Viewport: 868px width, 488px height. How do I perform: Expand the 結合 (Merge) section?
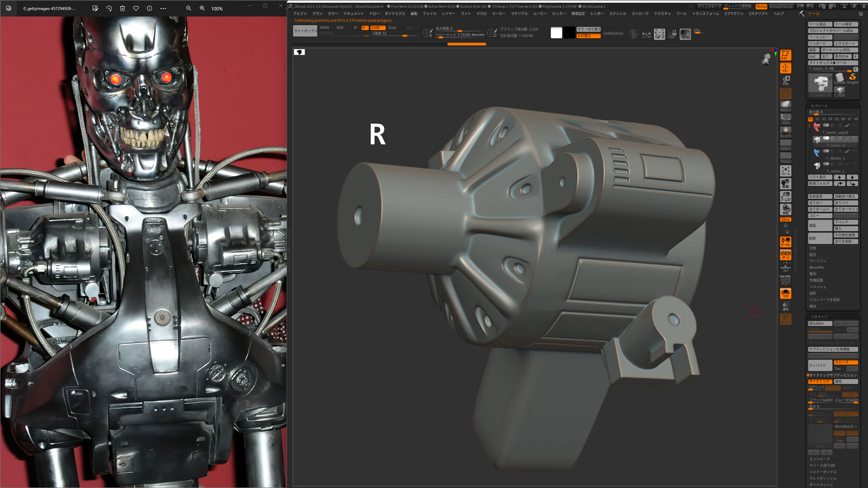(x=813, y=254)
